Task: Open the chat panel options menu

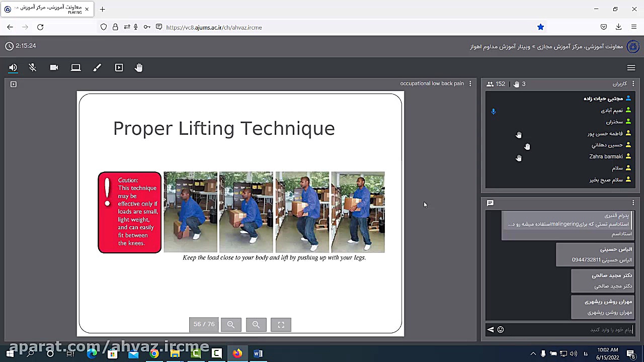Action: [633, 203]
